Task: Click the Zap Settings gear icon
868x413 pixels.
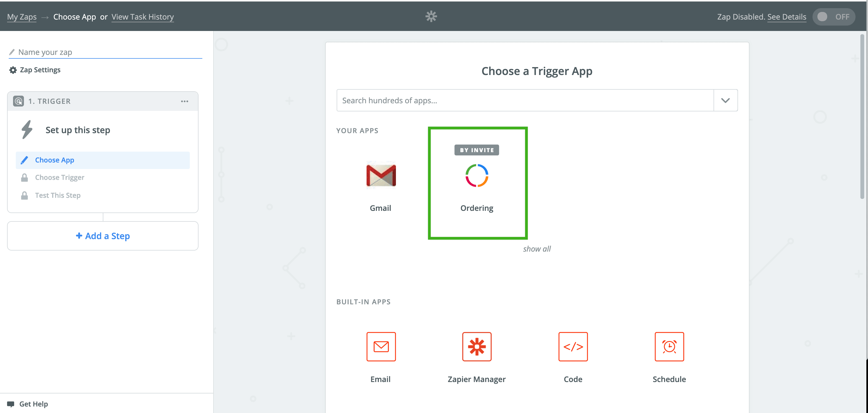Action: pos(13,70)
